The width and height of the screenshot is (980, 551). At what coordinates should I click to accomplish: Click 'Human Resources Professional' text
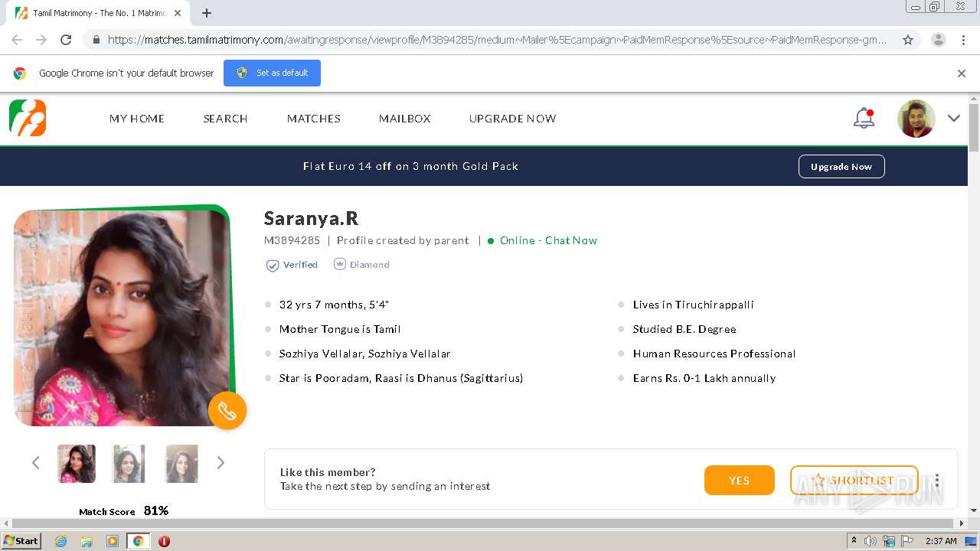tap(714, 354)
